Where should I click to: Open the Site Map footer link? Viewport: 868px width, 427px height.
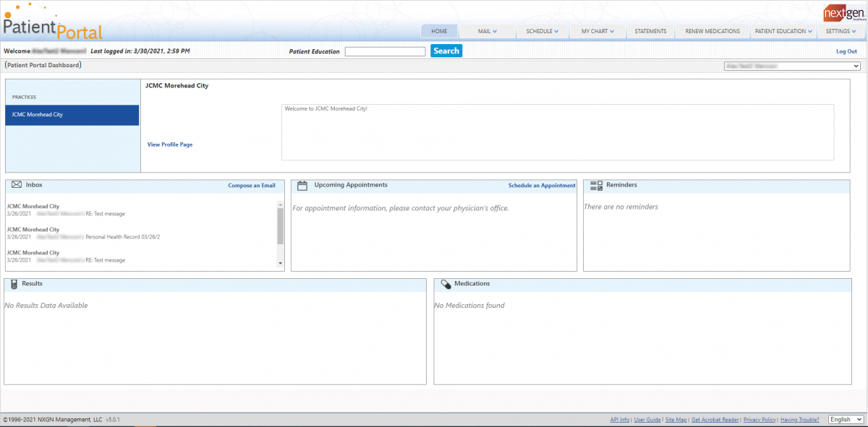(x=676, y=420)
